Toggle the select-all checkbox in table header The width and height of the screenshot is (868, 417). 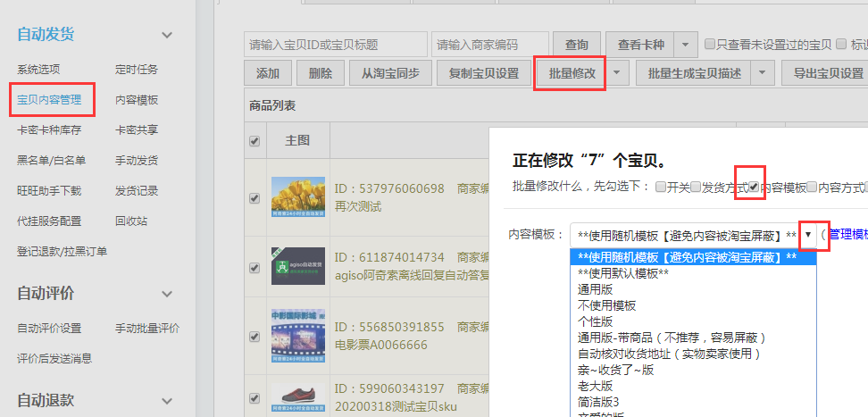[255, 141]
